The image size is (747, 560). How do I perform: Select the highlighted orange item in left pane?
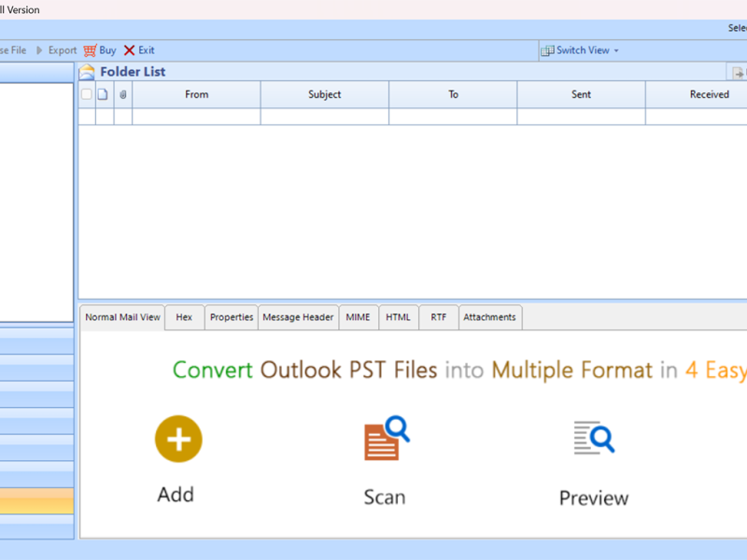point(36,501)
